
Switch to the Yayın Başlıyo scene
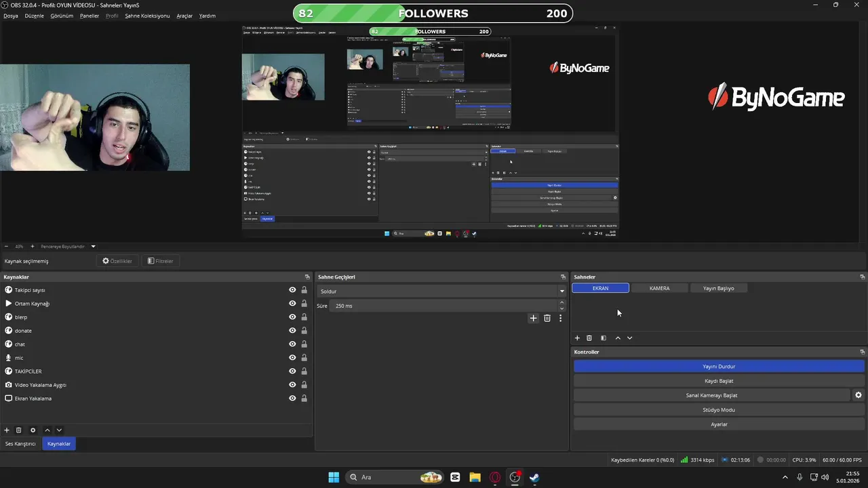click(718, 288)
